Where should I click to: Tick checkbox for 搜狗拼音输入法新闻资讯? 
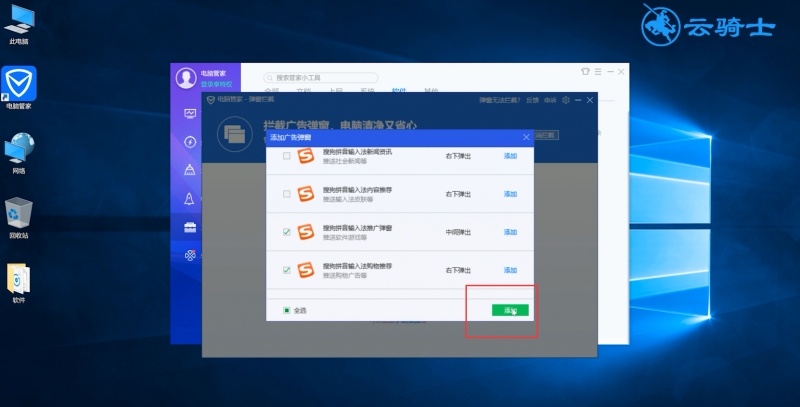[287, 156]
